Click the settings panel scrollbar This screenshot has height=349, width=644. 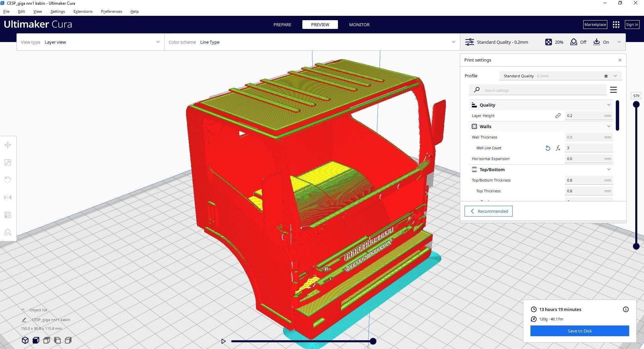click(617, 115)
